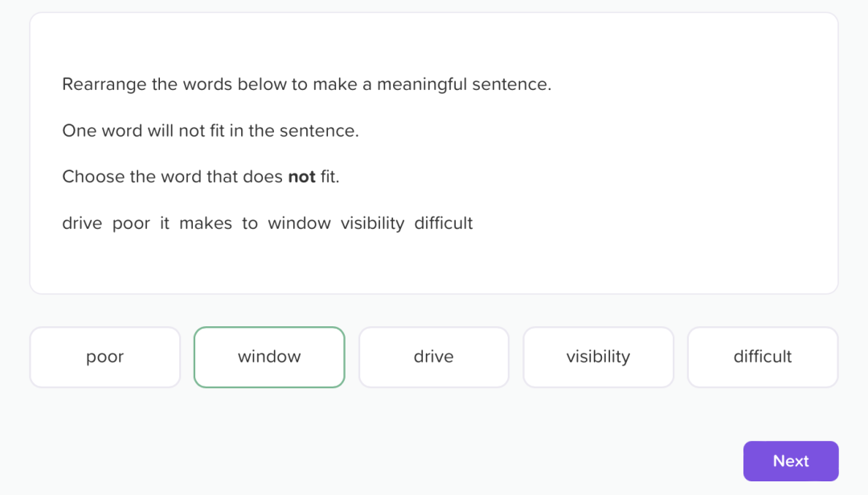Image resolution: width=868 pixels, height=495 pixels.
Task: Click 'difficult' in the scrambled word list
Action: [x=444, y=223]
